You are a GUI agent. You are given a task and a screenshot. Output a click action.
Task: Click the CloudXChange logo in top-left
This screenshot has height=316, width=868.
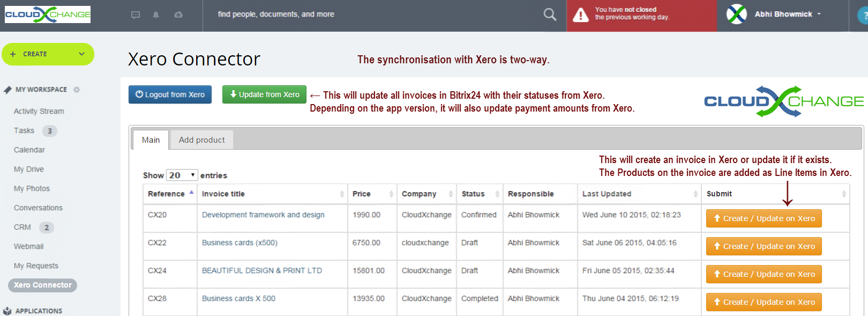[x=48, y=14]
